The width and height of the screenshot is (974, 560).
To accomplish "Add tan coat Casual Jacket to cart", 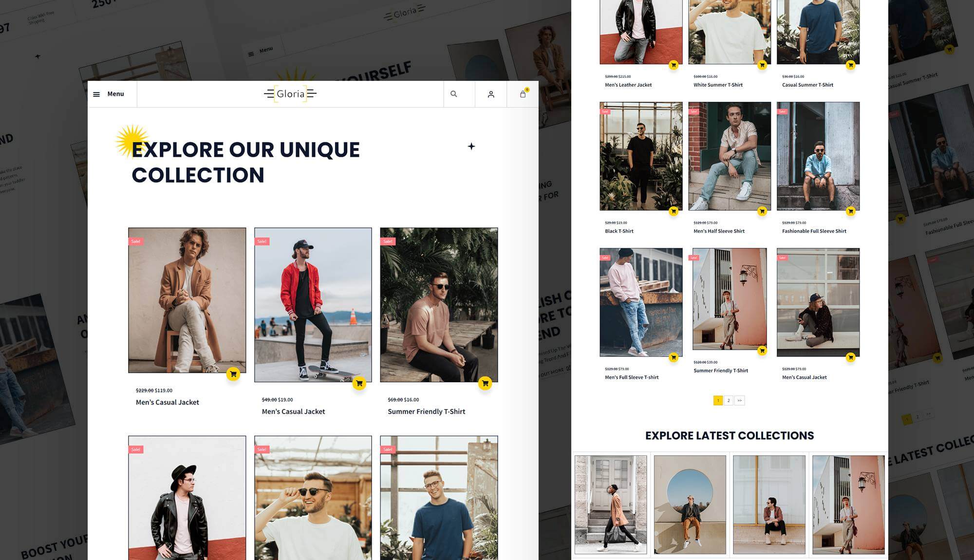I will coord(233,374).
